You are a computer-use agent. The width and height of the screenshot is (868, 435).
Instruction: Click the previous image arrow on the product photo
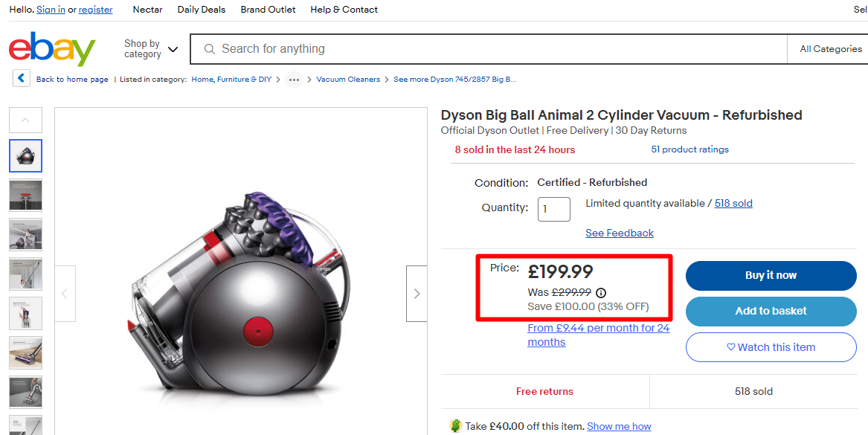point(65,294)
